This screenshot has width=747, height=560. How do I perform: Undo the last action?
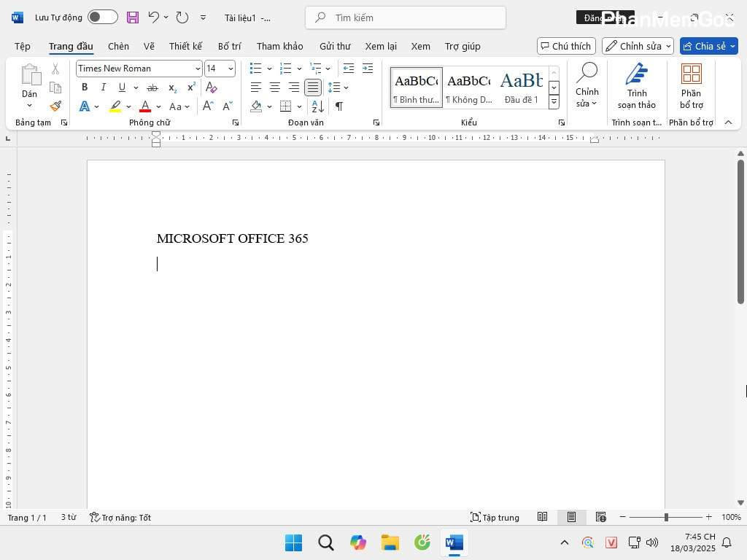coord(153,17)
